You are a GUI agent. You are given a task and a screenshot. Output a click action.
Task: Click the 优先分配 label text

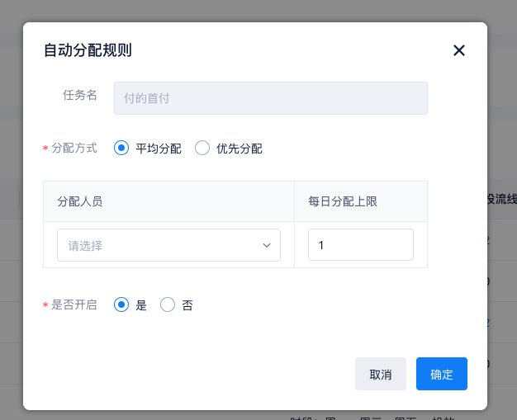(x=240, y=149)
